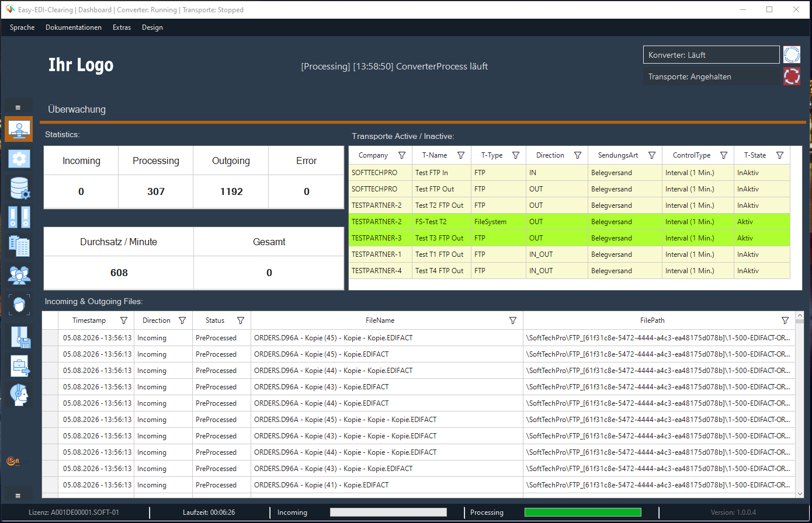Open the zip archive save sidebar icon

tap(20, 337)
